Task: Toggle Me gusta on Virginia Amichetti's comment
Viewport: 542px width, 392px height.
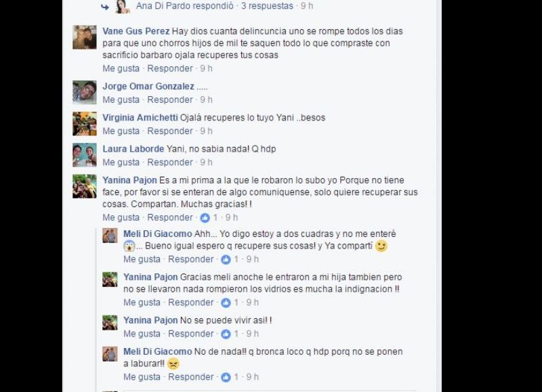Action: pos(121,131)
